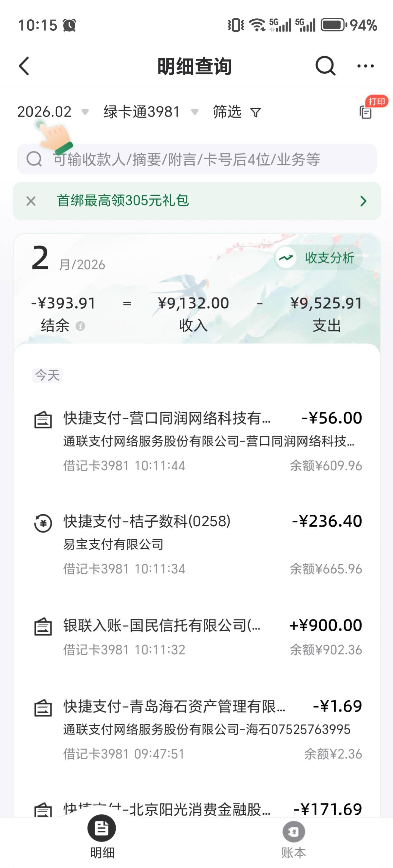Screen dimensions: 393x868
Task: Tap the info icon beside 结余
Action: coord(80,326)
